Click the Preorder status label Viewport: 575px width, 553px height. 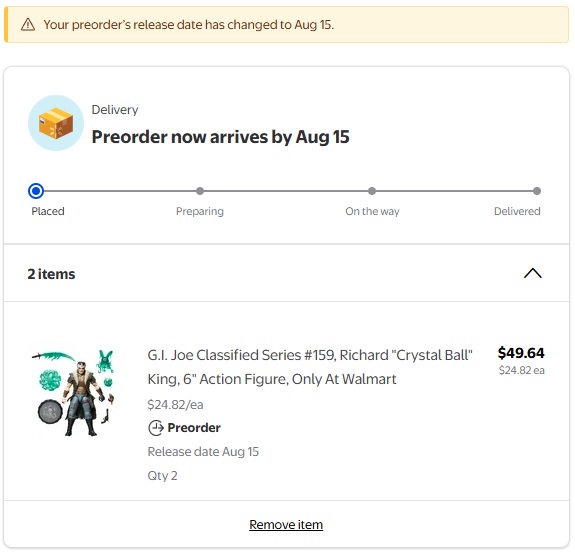[x=194, y=428]
